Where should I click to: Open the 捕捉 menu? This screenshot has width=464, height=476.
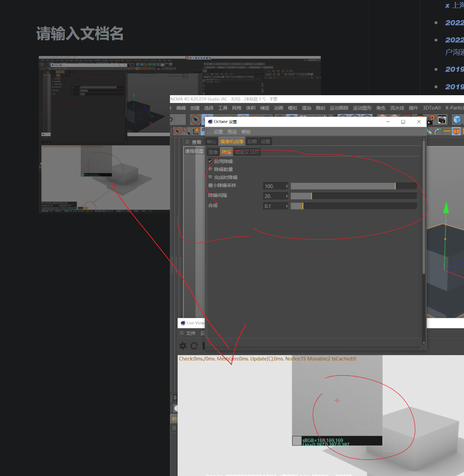264,108
